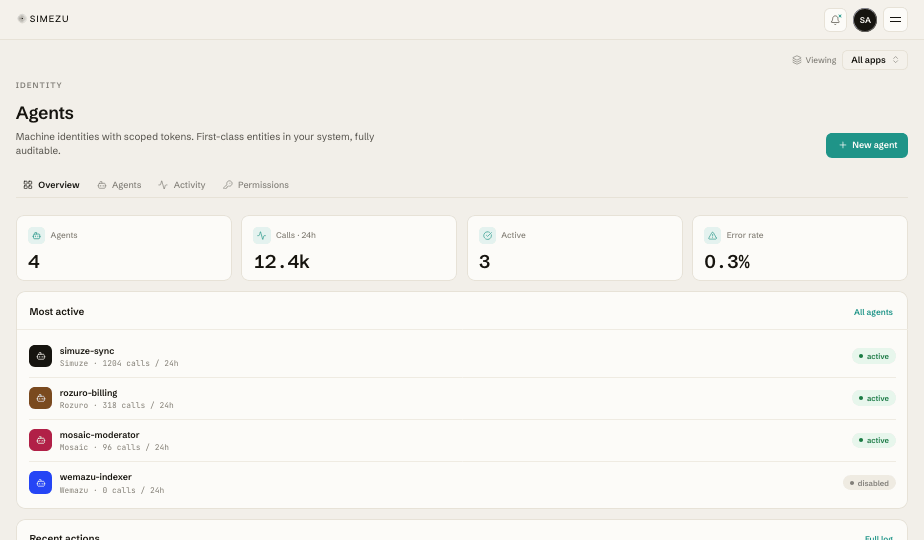
Task: Click the mosaic-moderator red agent icon
Action: pyautogui.click(x=41, y=440)
